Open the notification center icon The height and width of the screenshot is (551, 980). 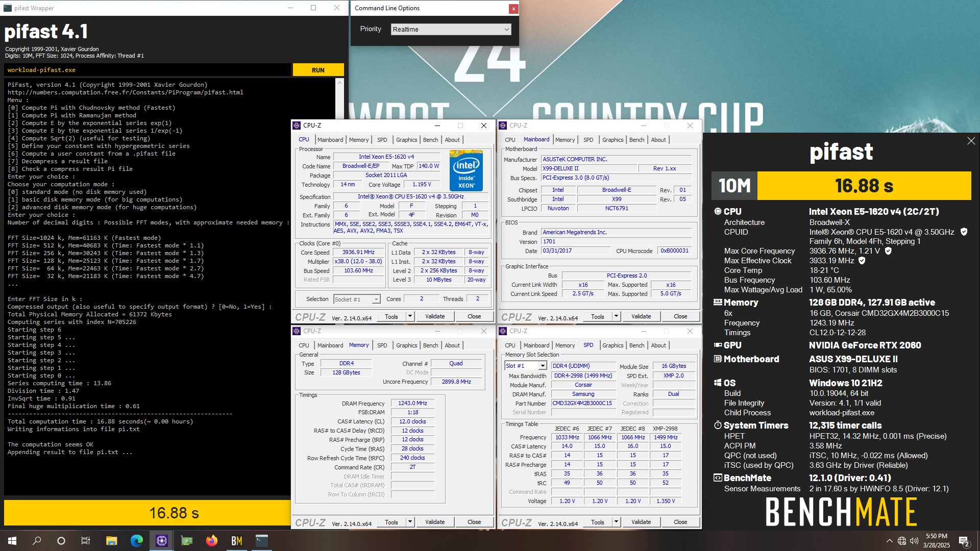click(x=964, y=541)
